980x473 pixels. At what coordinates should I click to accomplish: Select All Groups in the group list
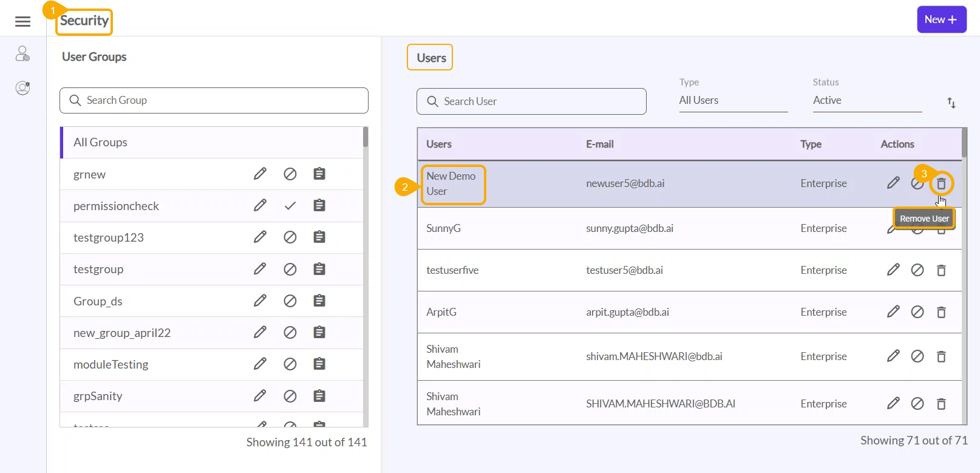101,143
